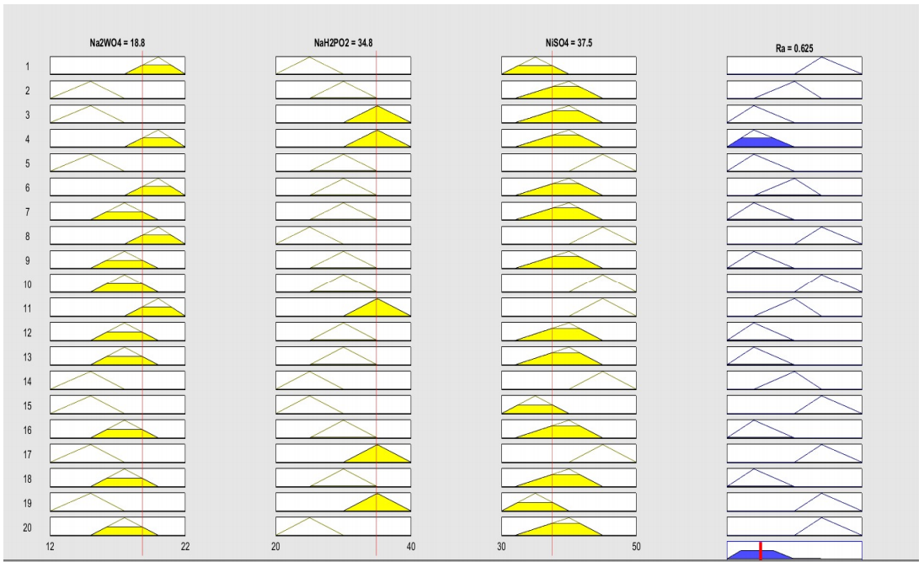924x562 pixels.
Task: Select rule number 13
Action: pos(27,356)
